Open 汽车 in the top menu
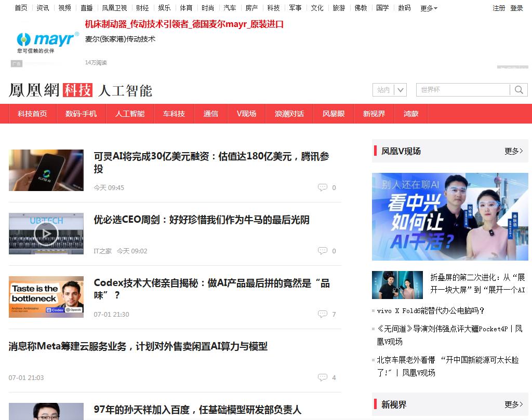The height and width of the screenshot is (420, 532). click(230, 8)
